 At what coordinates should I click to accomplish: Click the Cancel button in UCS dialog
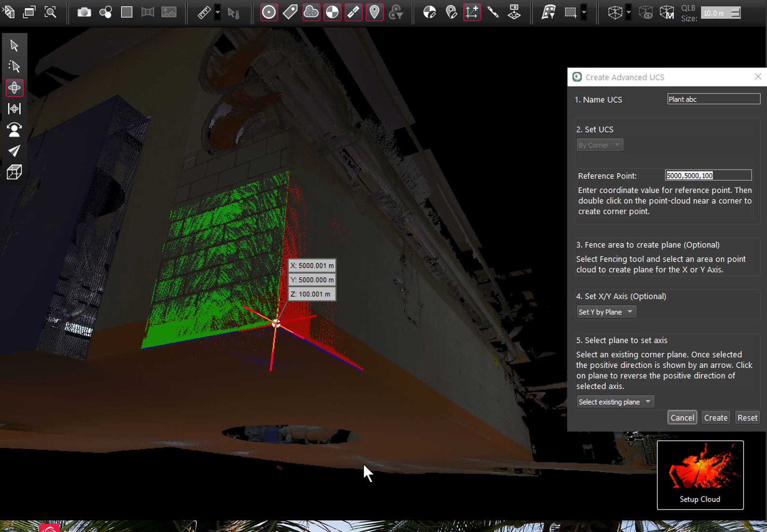click(682, 418)
